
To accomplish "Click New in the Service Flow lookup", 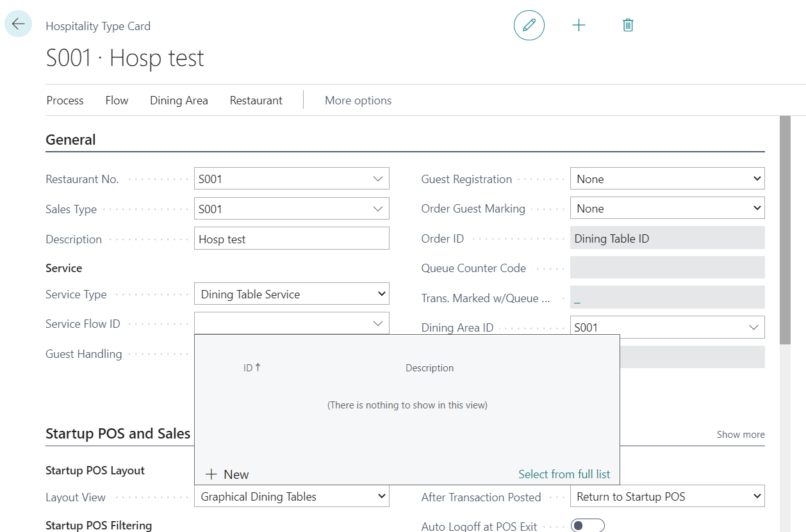I will point(227,474).
